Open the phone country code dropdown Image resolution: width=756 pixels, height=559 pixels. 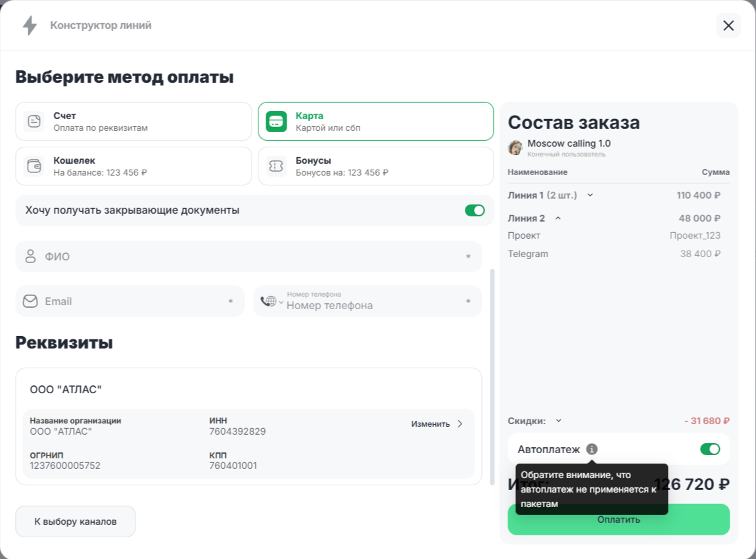coord(272,301)
